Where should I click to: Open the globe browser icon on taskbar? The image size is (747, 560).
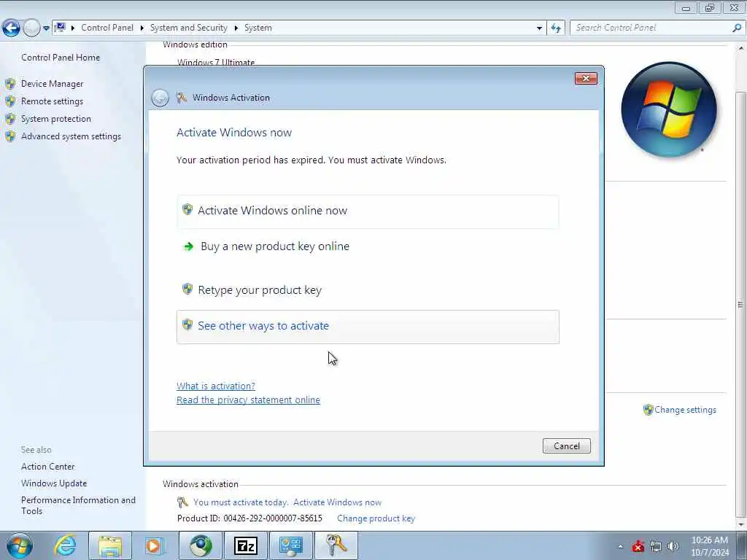point(201,545)
